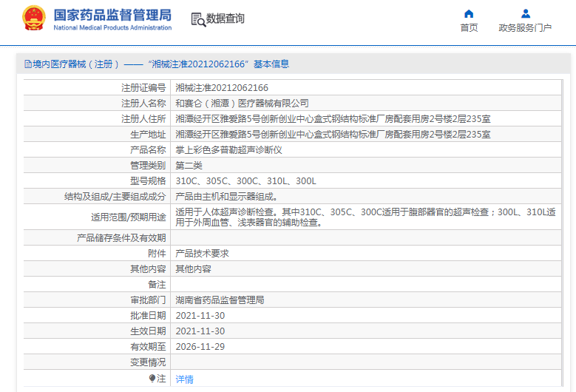Click approval department 湖南省药品监督管理局
Screen dimensions: 576x392
(220, 300)
